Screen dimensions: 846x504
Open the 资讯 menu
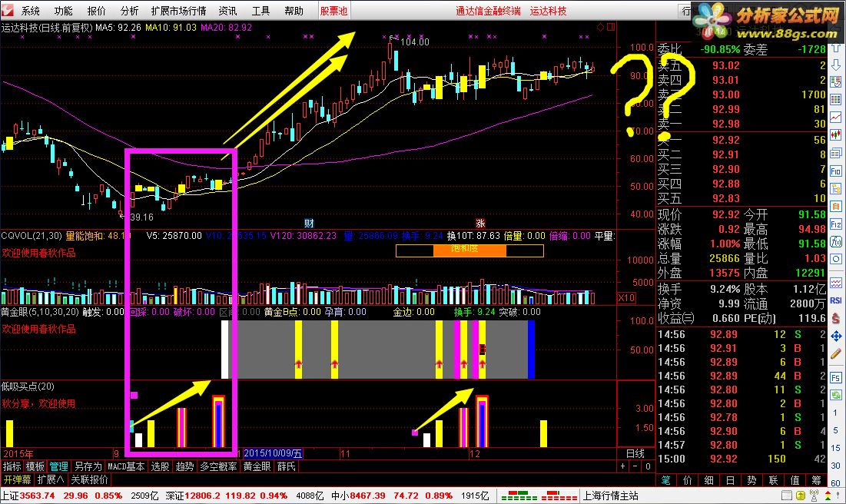(x=227, y=11)
